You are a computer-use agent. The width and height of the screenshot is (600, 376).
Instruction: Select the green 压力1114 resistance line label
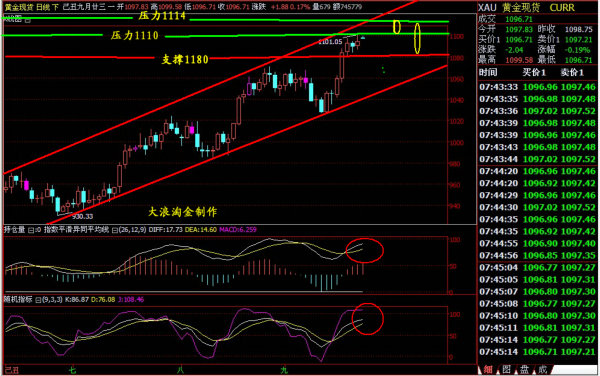point(162,16)
